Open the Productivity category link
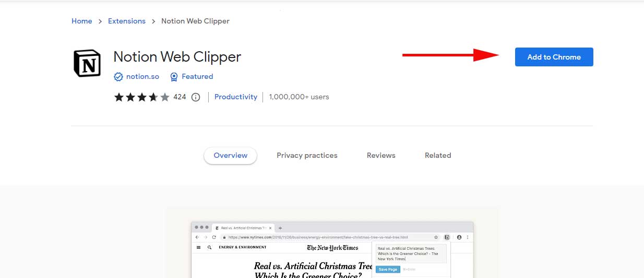Screen dimensions: 644x278 236,97
